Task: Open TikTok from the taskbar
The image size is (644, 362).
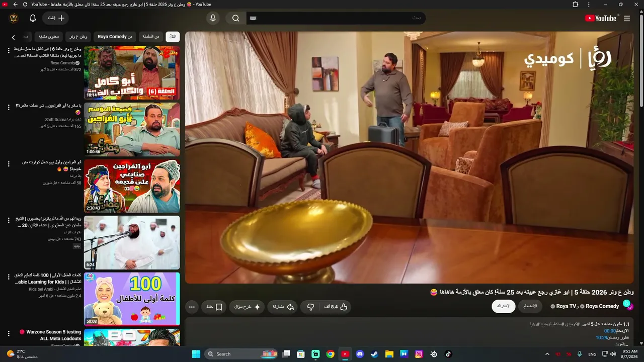Action: tap(448, 354)
